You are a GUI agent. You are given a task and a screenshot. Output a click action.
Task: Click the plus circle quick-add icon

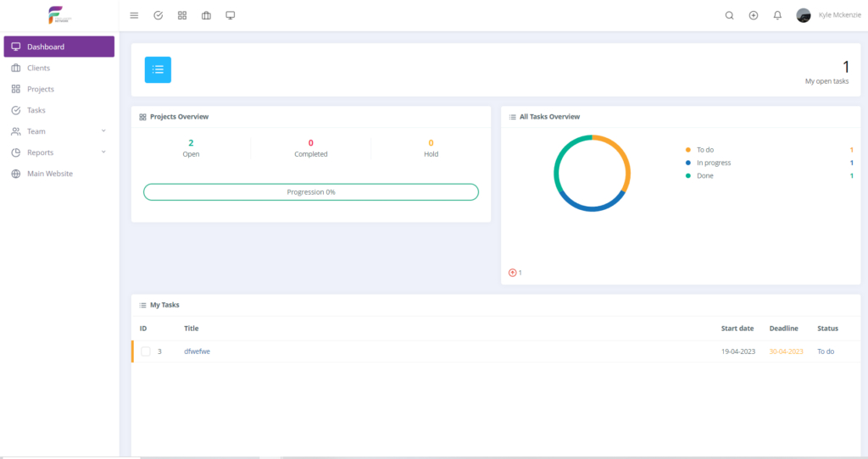[x=754, y=15]
